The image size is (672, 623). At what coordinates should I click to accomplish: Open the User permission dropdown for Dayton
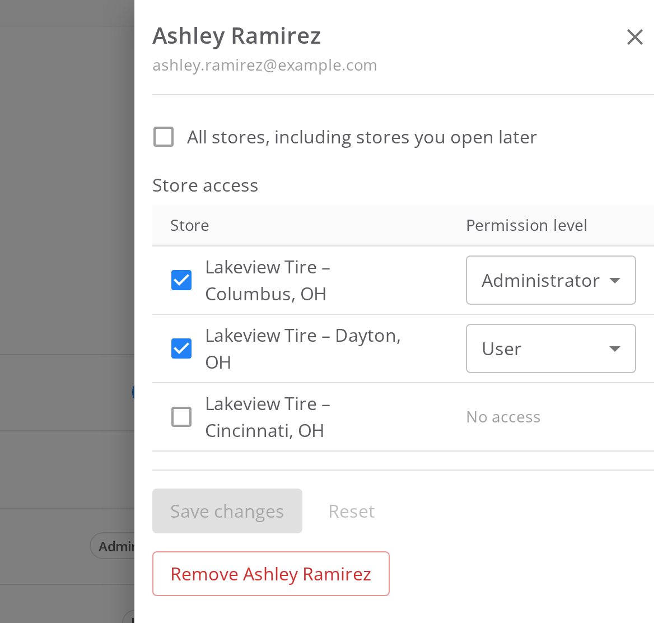tap(551, 348)
